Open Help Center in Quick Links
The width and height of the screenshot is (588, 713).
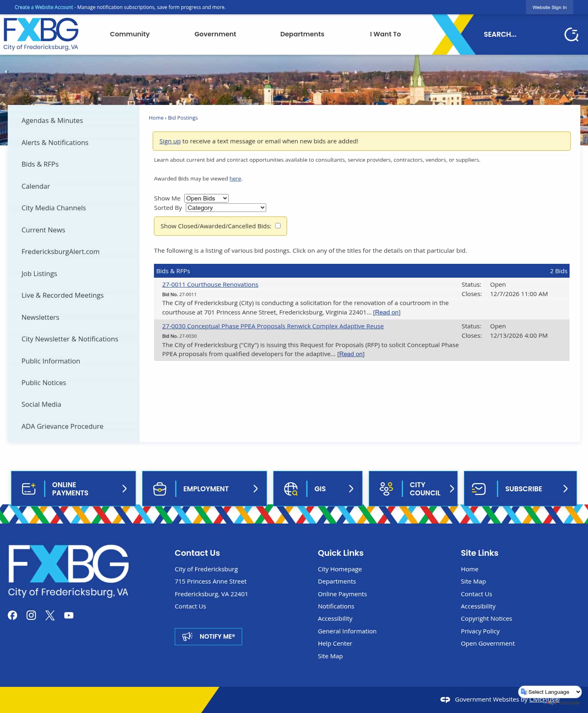pos(335,643)
